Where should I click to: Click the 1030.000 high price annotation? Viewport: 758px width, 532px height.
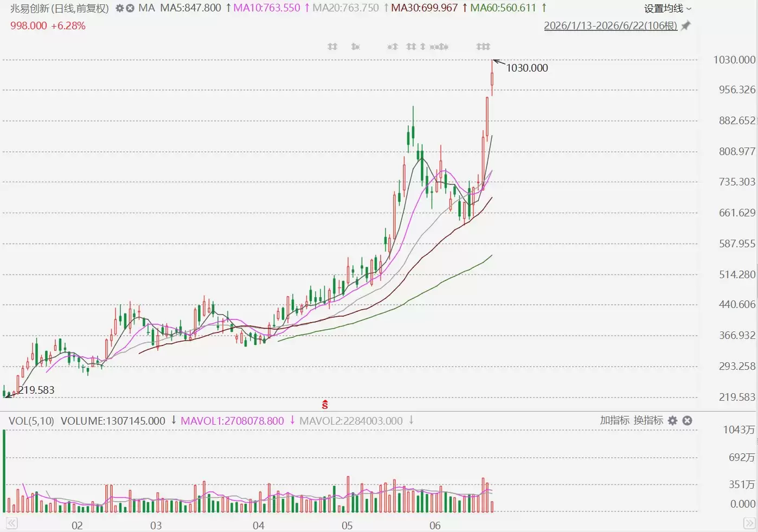tap(527, 68)
